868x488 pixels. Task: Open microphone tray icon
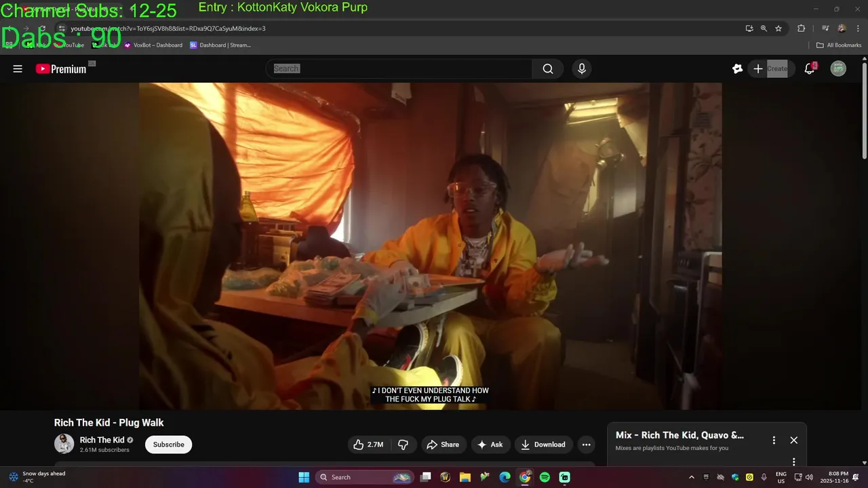click(764, 477)
